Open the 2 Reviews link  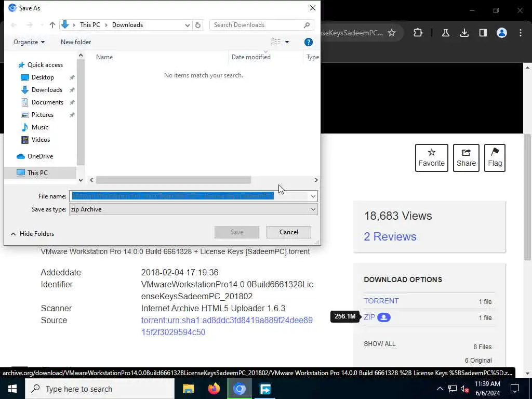tap(390, 236)
